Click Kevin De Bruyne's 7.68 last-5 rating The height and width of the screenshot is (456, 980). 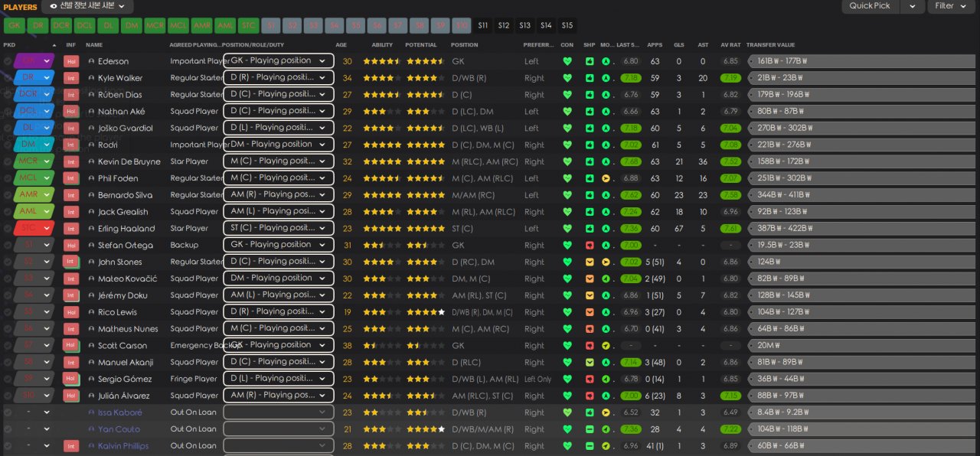[x=631, y=162]
